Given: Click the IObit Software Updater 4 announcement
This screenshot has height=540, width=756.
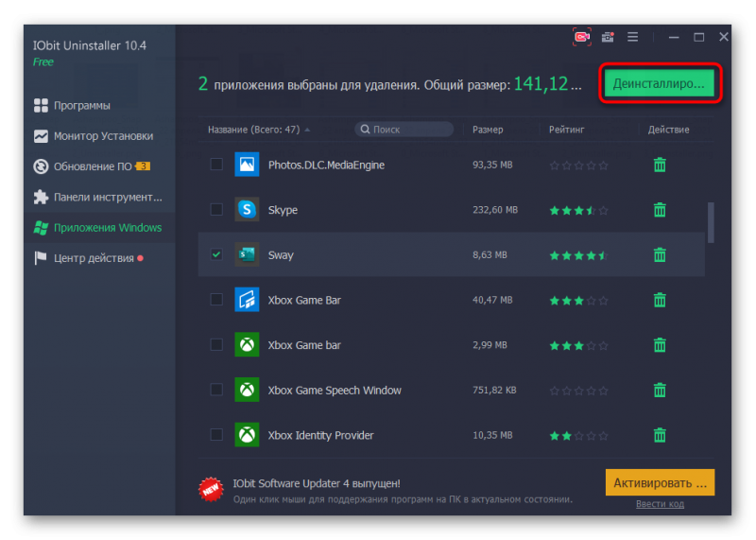Looking at the screenshot, I should [317, 483].
